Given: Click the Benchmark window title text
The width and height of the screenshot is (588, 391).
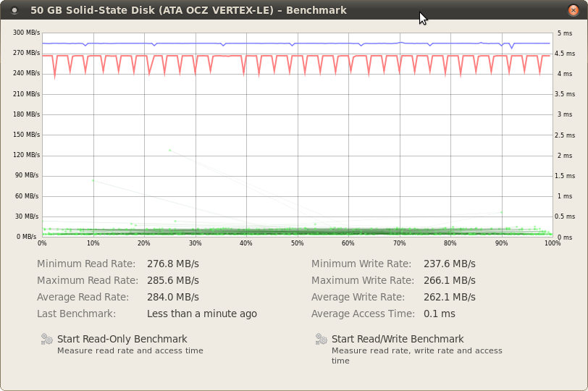Looking at the screenshot, I should click(x=188, y=10).
